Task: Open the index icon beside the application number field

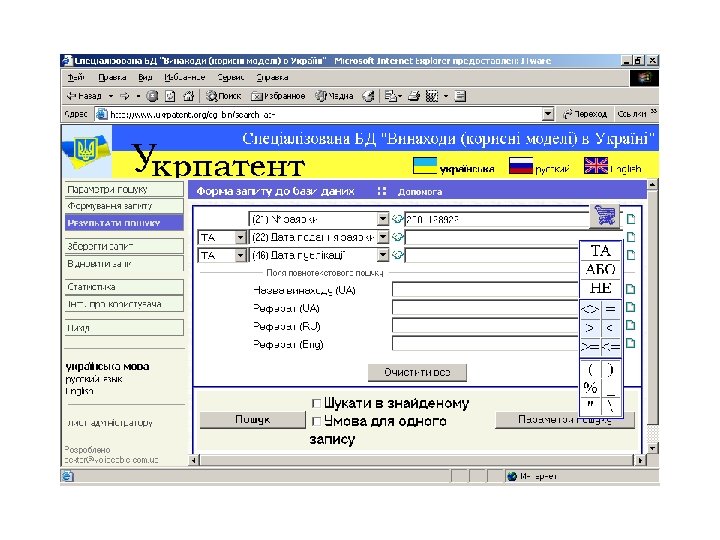Action: (398, 219)
